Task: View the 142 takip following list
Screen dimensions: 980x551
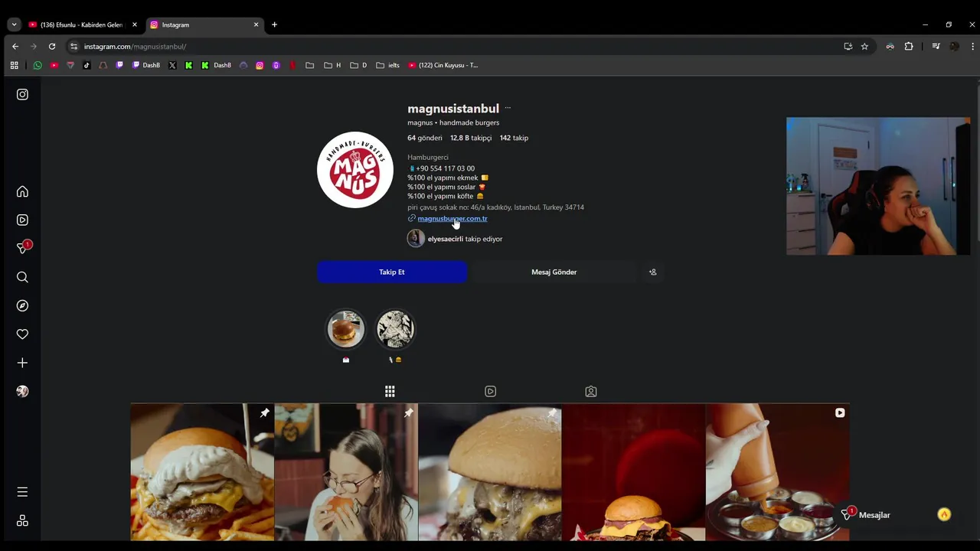Action: click(x=514, y=138)
